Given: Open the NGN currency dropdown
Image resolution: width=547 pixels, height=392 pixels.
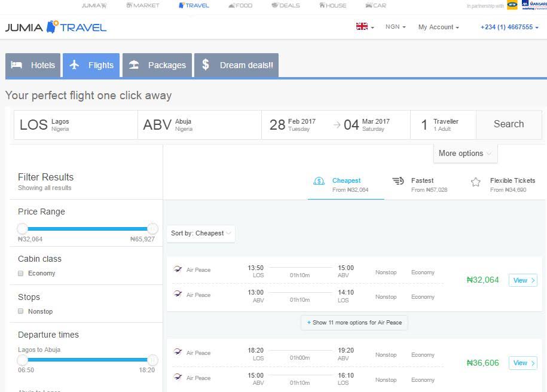Looking at the screenshot, I should (395, 27).
